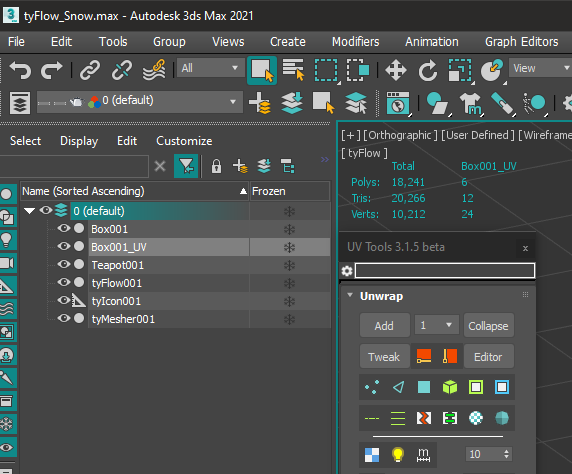Activate the Select Object tool
The width and height of the screenshot is (572, 474).
click(x=262, y=70)
